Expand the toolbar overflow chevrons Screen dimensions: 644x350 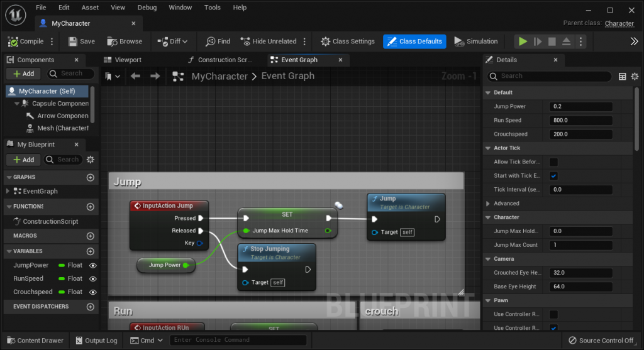(x=634, y=41)
